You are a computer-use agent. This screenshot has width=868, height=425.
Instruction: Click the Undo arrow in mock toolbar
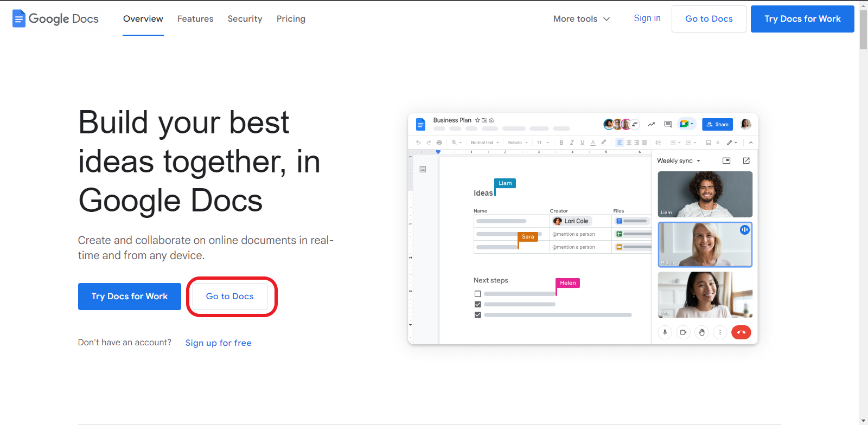coord(418,143)
